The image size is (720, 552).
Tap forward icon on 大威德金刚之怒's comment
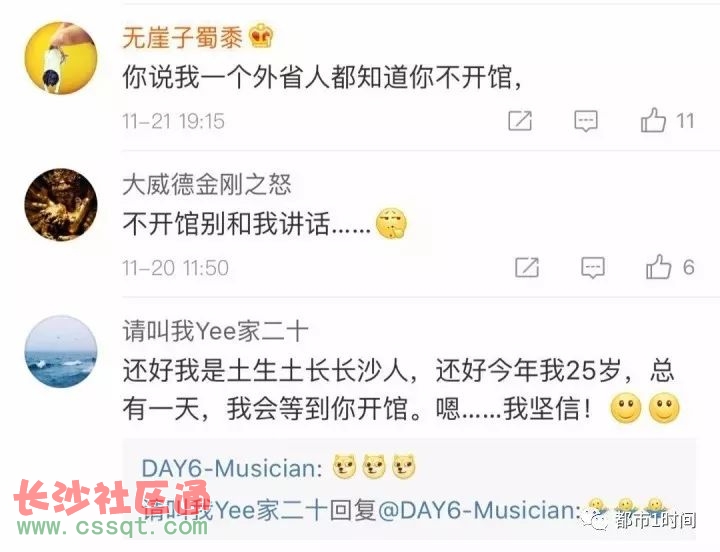pyautogui.click(x=527, y=267)
